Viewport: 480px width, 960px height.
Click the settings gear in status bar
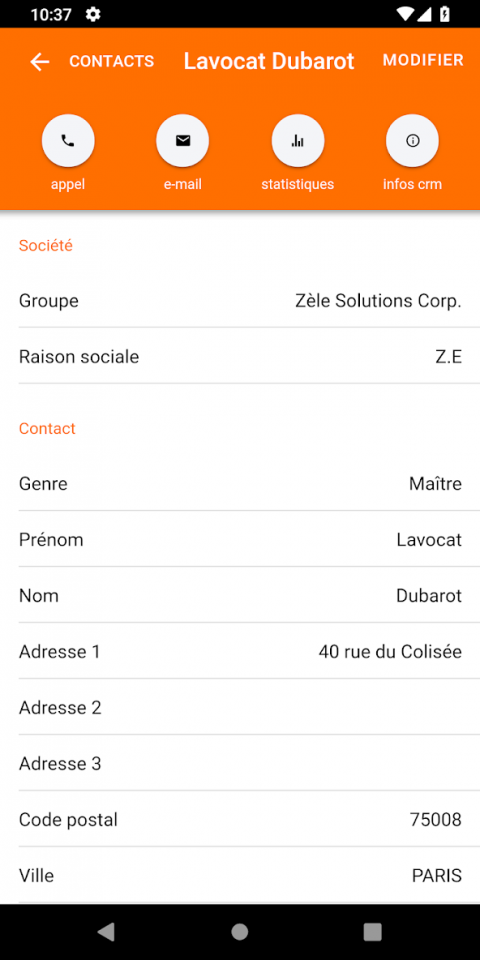pos(93,14)
